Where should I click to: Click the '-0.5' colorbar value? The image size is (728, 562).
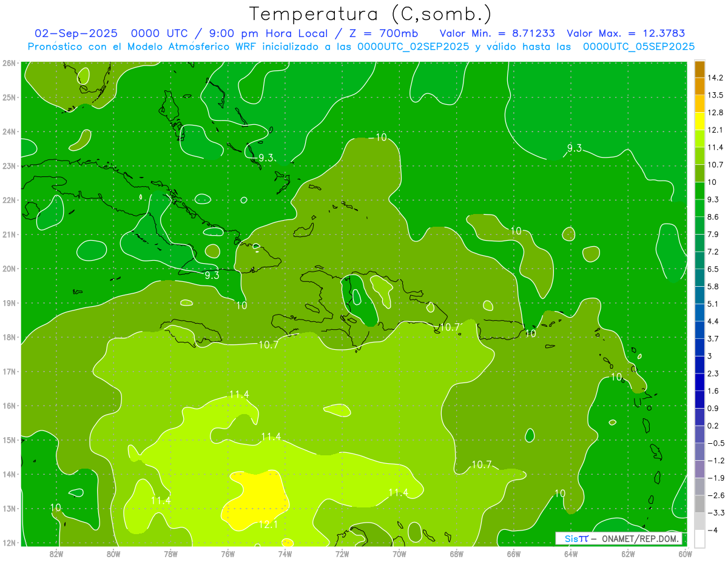pos(715,443)
